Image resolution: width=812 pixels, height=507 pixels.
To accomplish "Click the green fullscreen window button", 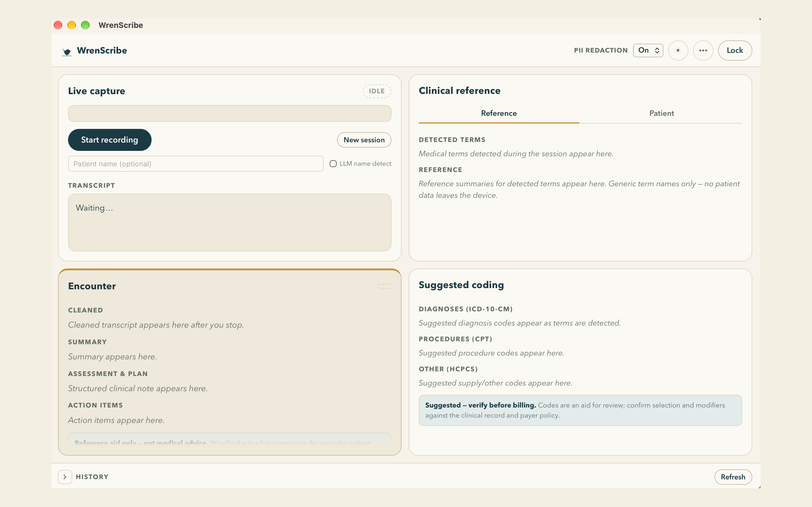I will pyautogui.click(x=85, y=25).
